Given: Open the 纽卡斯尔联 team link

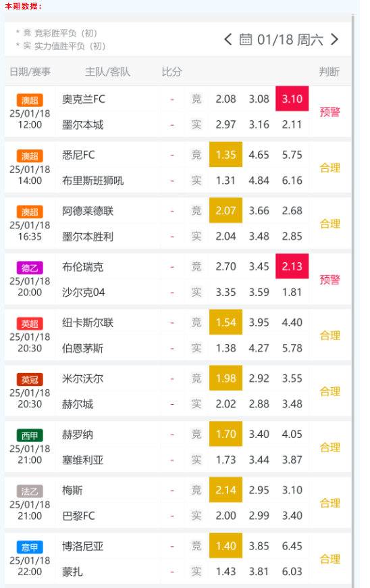Looking at the screenshot, I should point(88,322).
